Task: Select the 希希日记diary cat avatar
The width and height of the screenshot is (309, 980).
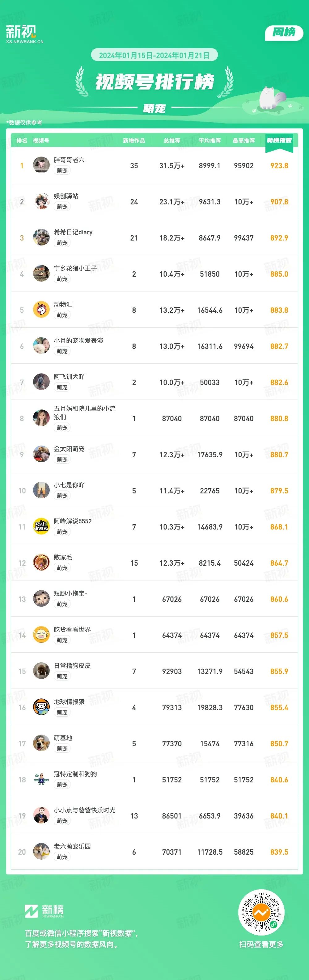Action: click(41, 238)
